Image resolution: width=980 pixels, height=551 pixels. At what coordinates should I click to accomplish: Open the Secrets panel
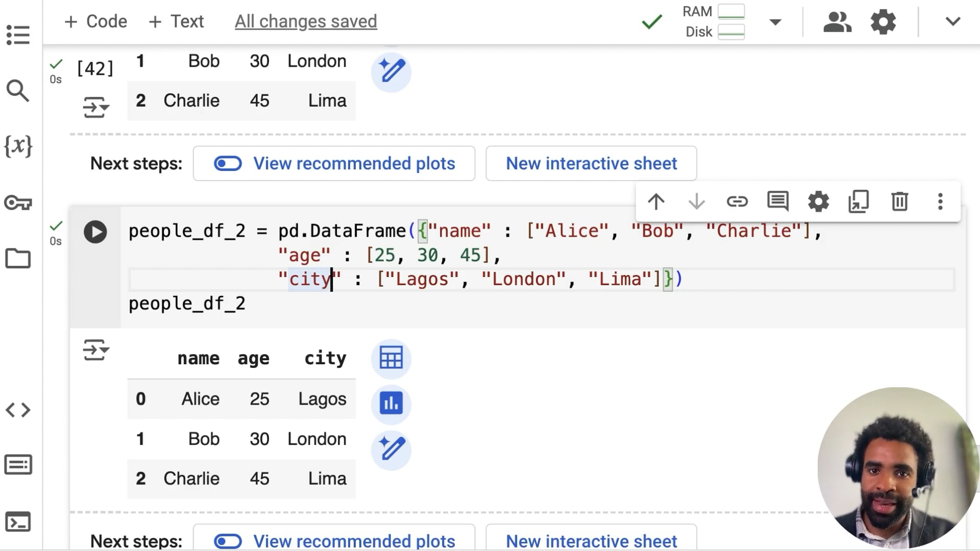click(x=18, y=203)
